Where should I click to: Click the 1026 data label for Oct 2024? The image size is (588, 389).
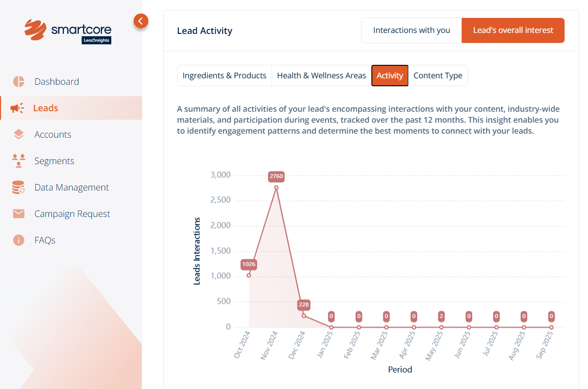249,264
